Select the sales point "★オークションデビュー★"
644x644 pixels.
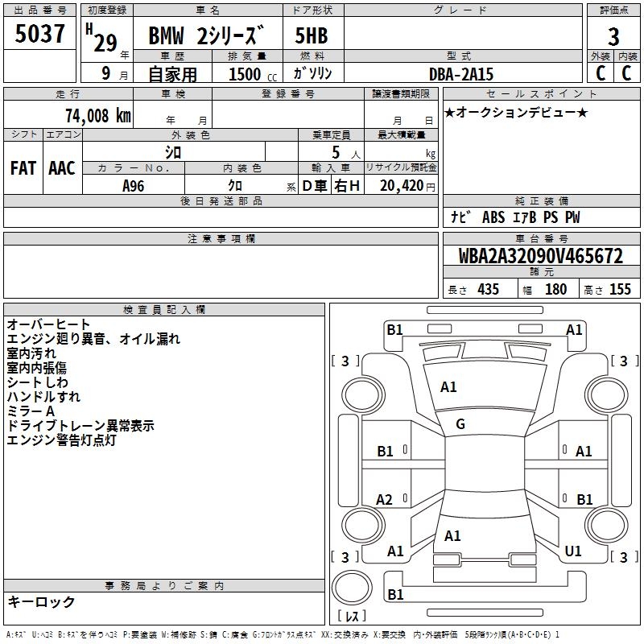516,112
